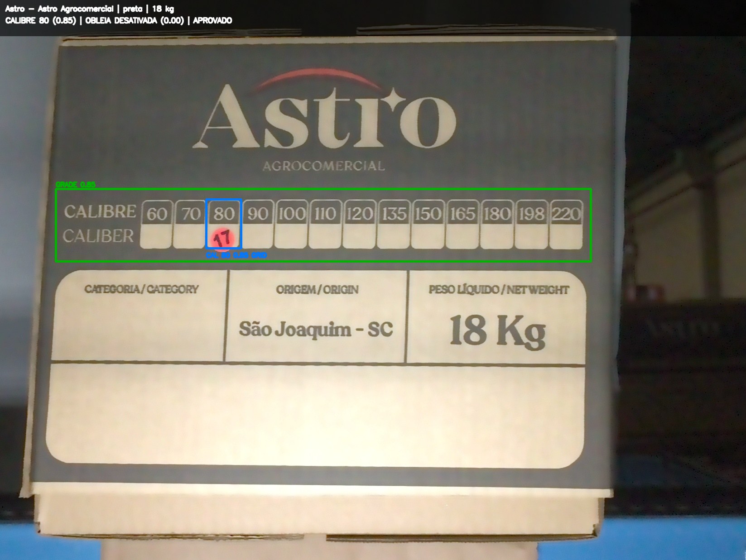
Task: Select the caliber 120 cell
Action: pos(360,224)
